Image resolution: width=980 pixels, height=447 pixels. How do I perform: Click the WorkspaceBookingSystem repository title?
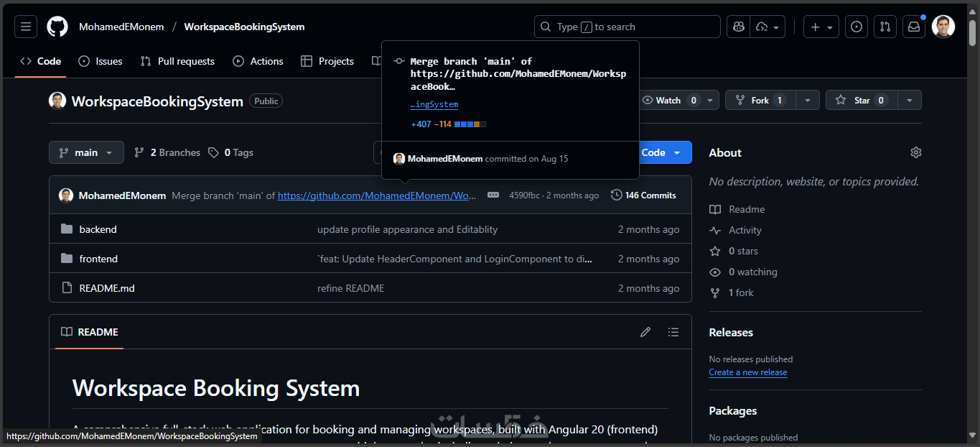pos(157,101)
